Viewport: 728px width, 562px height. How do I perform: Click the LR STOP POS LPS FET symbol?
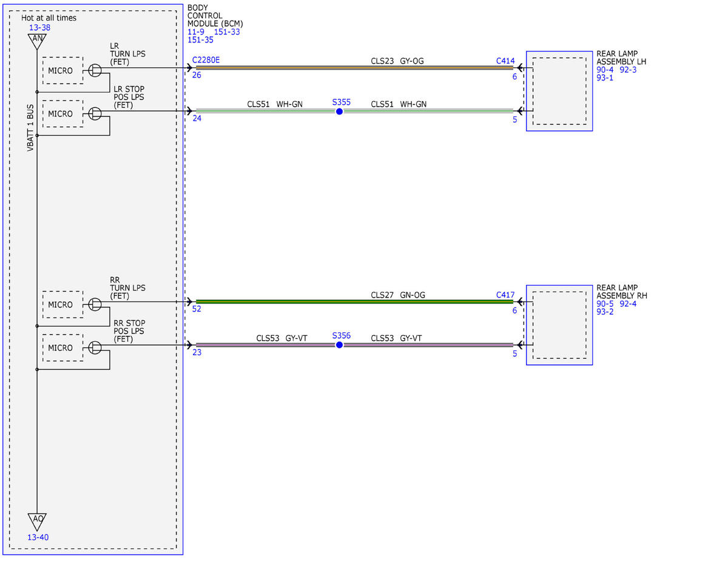pyautogui.click(x=95, y=113)
